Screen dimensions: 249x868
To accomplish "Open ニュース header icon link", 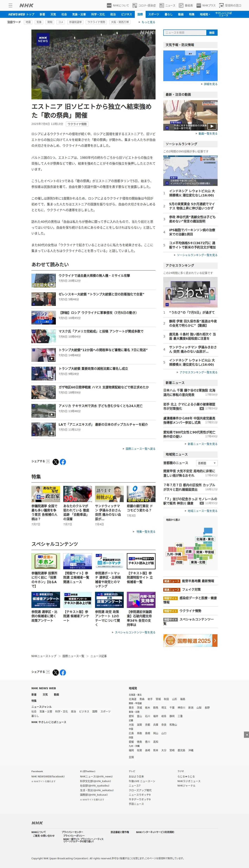I will pyautogui.click(x=167, y=5).
